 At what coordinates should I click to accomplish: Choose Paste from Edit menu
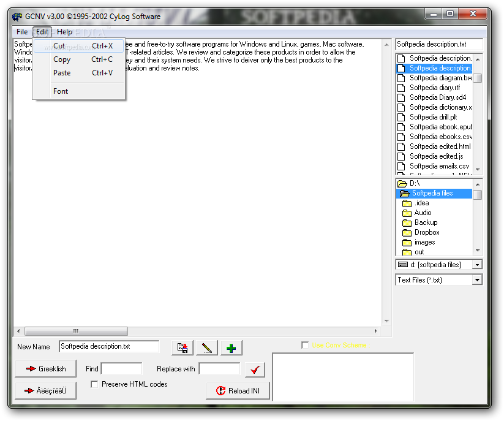tap(79, 73)
